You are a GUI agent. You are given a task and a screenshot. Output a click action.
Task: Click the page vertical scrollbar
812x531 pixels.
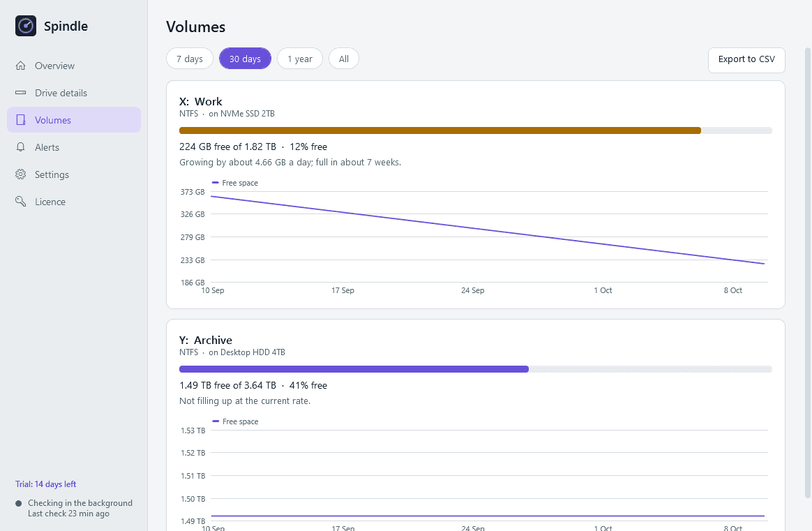pyautogui.click(x=807, y=272)
